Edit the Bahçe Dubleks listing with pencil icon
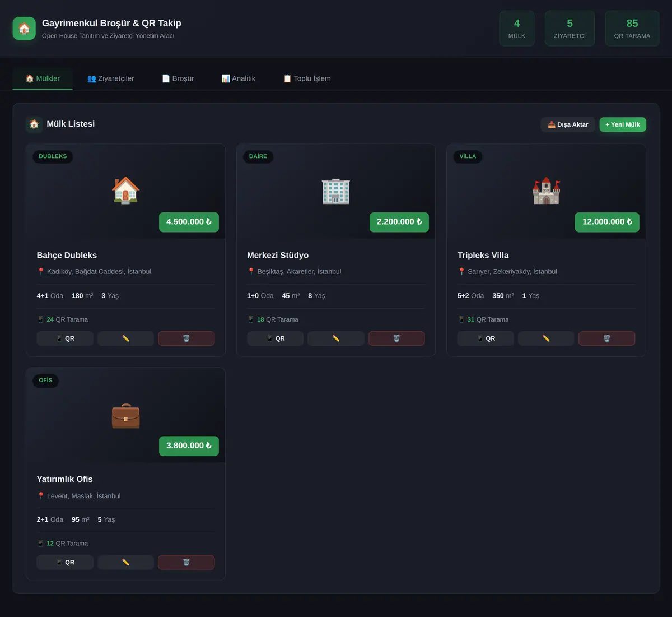The width and height of the screenshot is (672, 617). pos(125,338)
